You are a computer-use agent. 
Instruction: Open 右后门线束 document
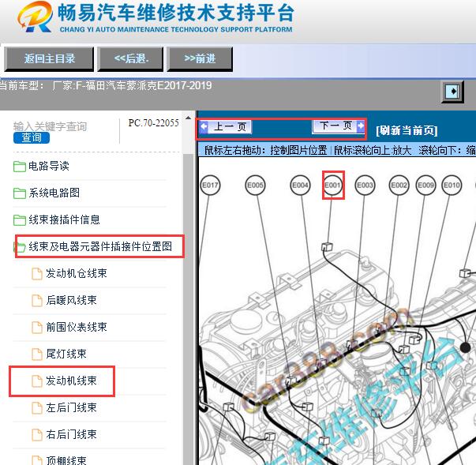coord(71,433)
